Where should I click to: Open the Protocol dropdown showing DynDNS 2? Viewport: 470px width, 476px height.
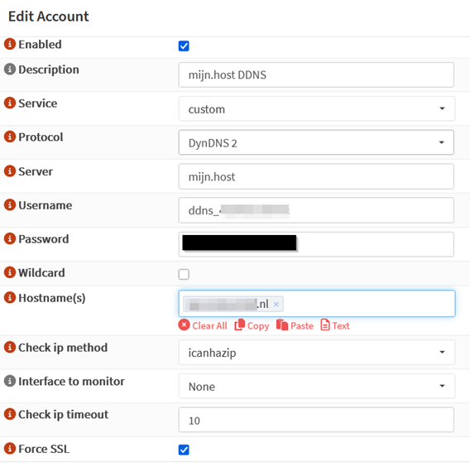pos(316,142)
